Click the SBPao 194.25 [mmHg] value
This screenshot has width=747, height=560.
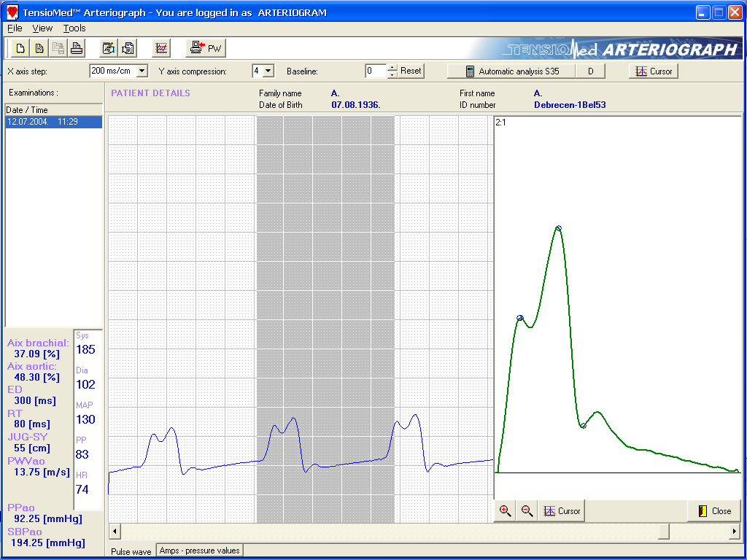(48, 542)
